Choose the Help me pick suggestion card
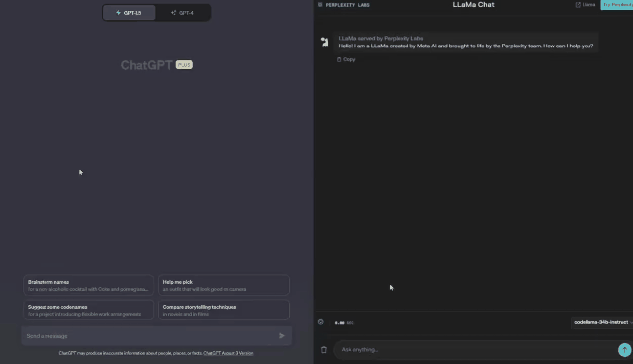This screenshot has width=633, height=364. (224, 285)
